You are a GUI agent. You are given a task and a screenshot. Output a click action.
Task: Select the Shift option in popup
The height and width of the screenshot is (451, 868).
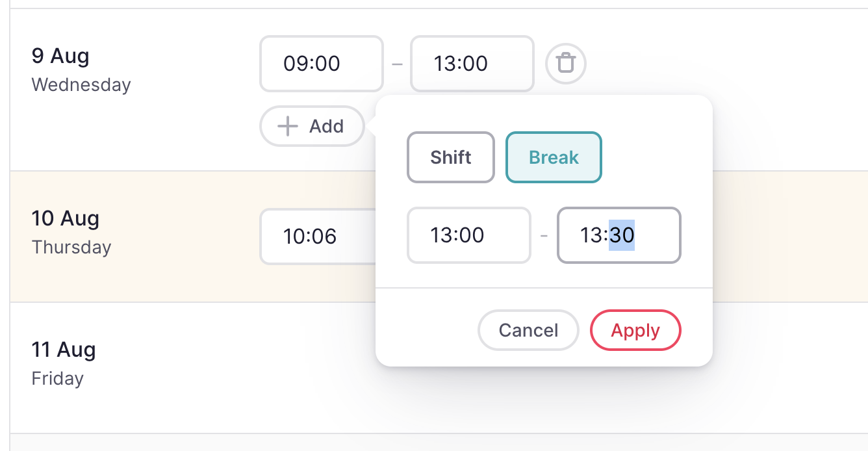451,157
